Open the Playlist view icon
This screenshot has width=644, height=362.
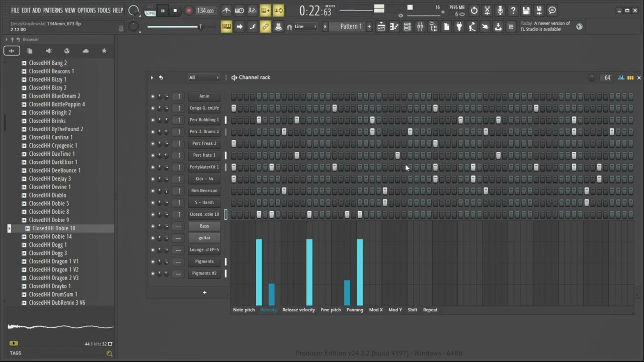[381, 27]
